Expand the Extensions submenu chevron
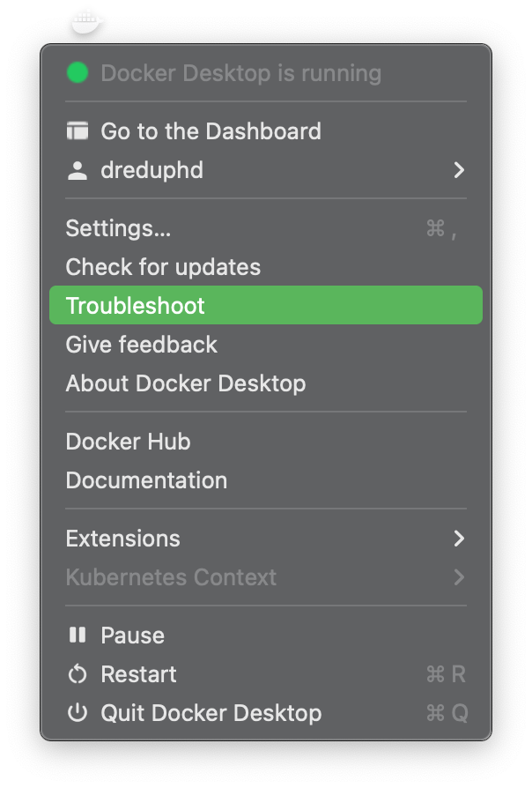 (x=459, y=539)
